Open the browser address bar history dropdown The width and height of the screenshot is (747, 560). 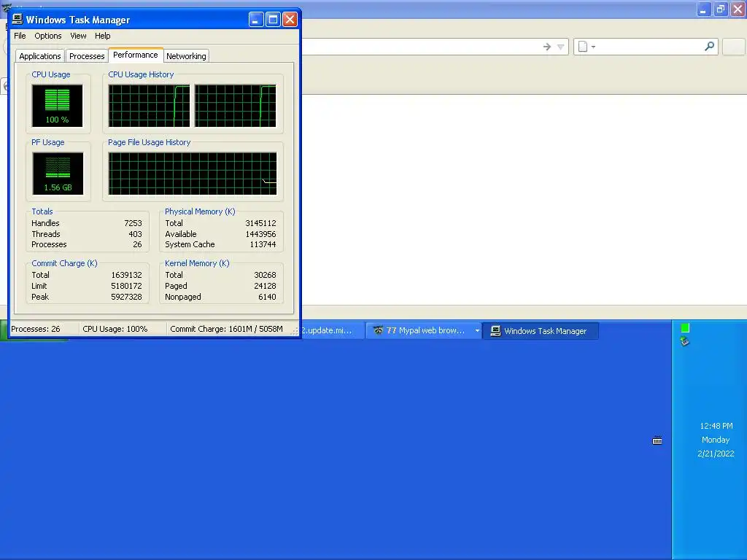561,47
